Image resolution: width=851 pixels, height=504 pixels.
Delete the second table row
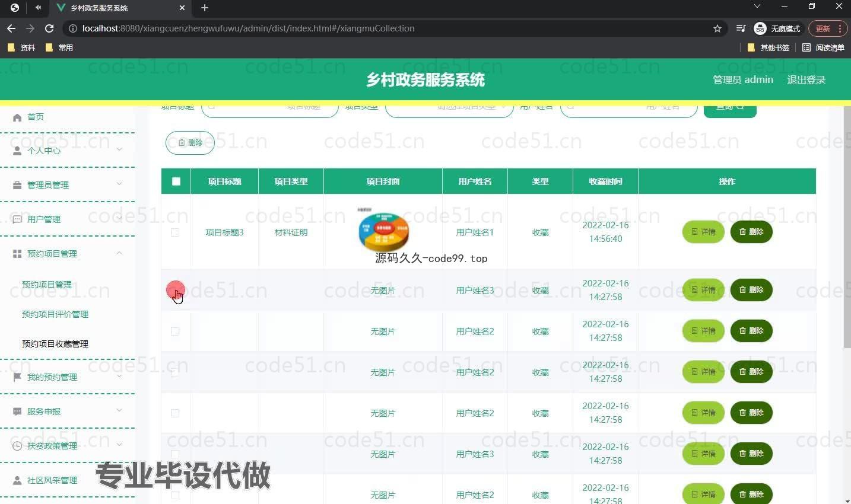751,290
